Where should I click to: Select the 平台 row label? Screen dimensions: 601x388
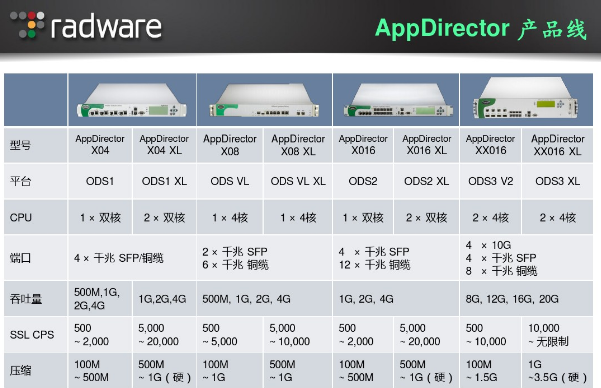pyautogui.click(x=20, y=181)
